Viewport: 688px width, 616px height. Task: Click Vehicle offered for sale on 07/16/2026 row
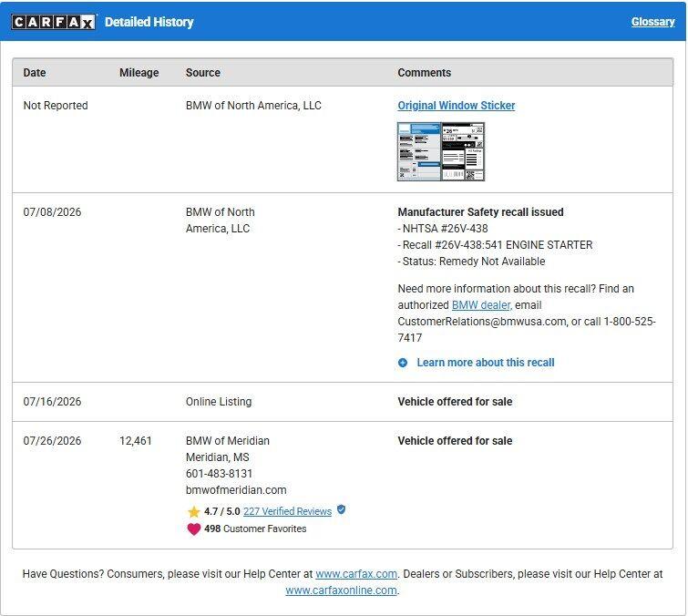coord(455,402)
